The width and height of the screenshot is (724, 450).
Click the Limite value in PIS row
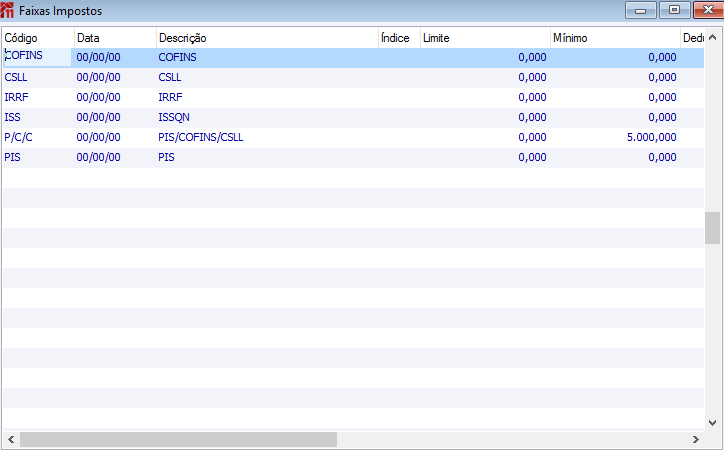(532, 157)
